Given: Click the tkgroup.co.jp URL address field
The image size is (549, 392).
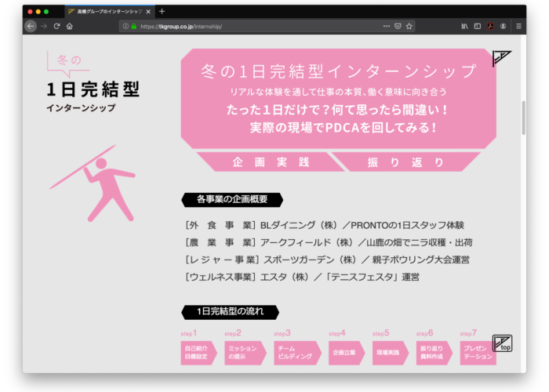Looking at the screenshot, I should [x=251, y=26].
